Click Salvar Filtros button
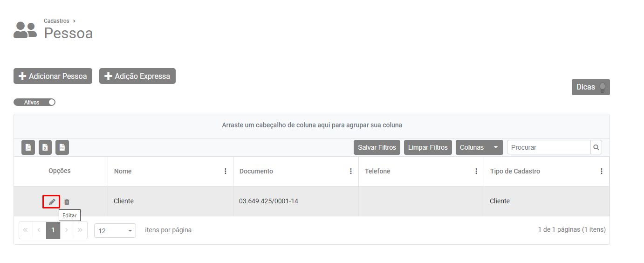This screenshot has height=263, width=644. click(377, 147)
